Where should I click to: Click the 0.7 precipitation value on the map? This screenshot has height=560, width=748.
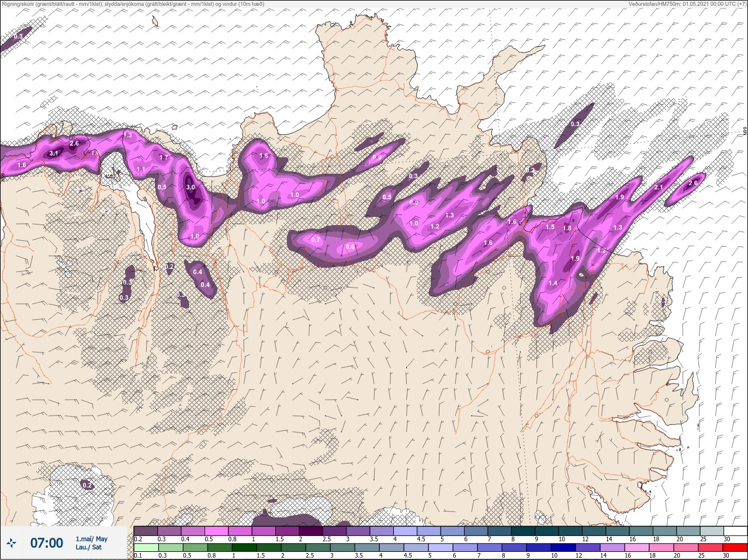[316, 240]
